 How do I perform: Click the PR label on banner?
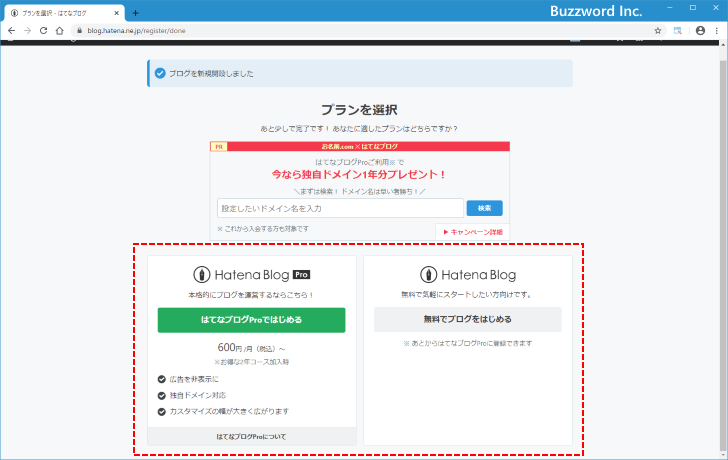219,147
